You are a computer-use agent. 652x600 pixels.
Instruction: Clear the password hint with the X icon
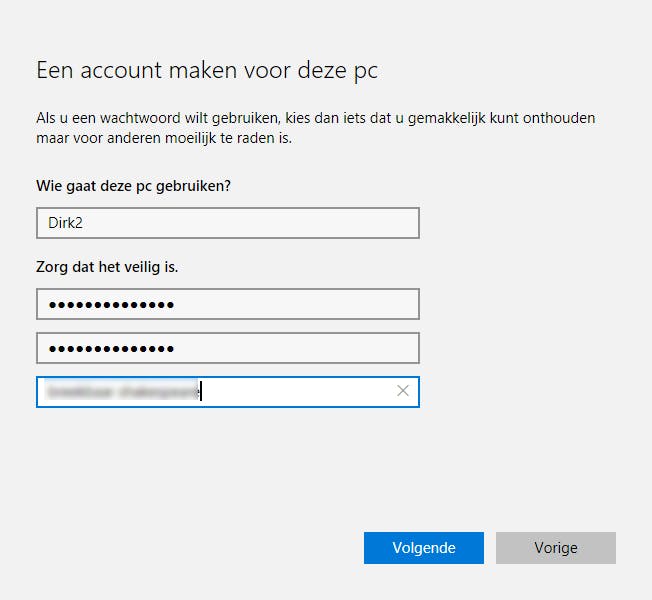tap(403, 391)
